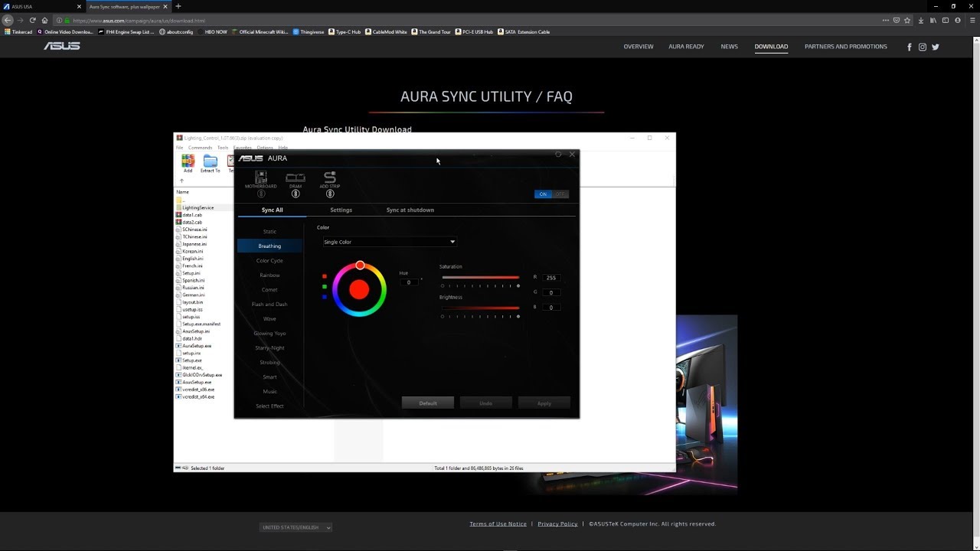Choose the Color Cycle effect
The height and width of the screenshot is (551, 980).
[x=269, y=260]
